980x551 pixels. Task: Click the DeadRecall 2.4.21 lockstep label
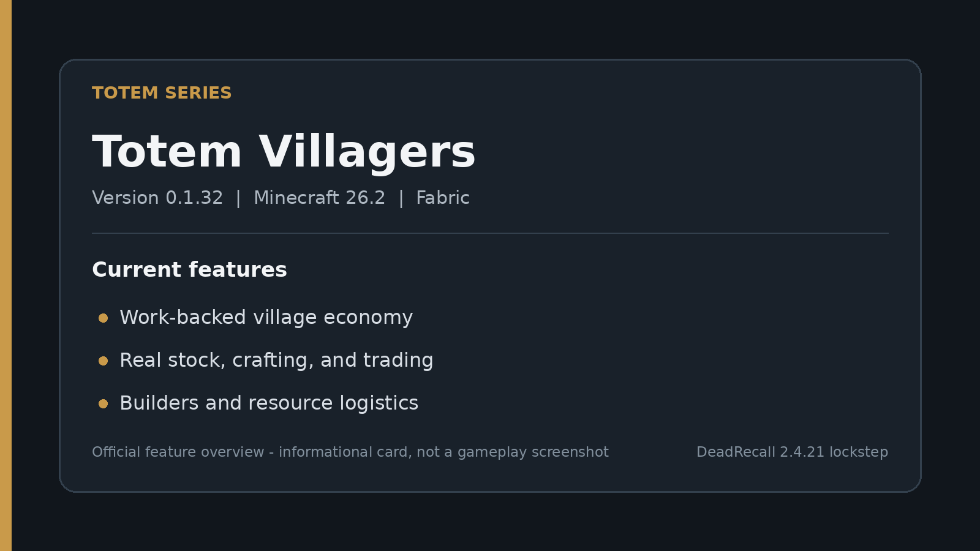click(792, 452)
